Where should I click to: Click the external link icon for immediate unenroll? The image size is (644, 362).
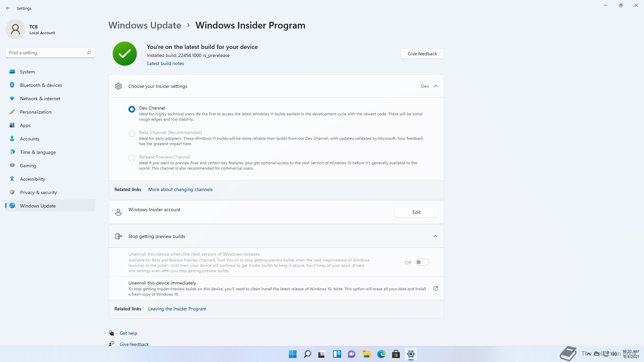[436, 288]
